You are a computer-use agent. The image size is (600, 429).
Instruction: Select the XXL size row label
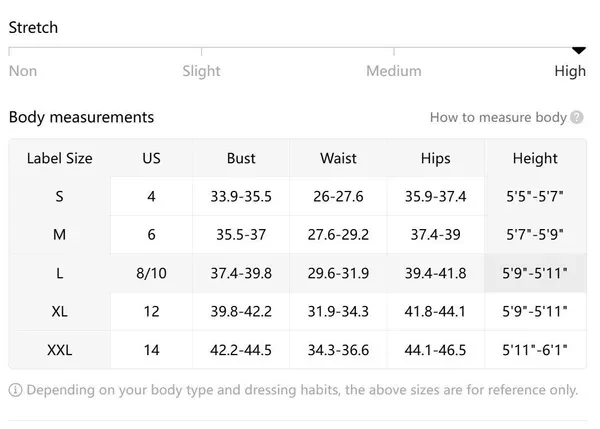(60, 350)
